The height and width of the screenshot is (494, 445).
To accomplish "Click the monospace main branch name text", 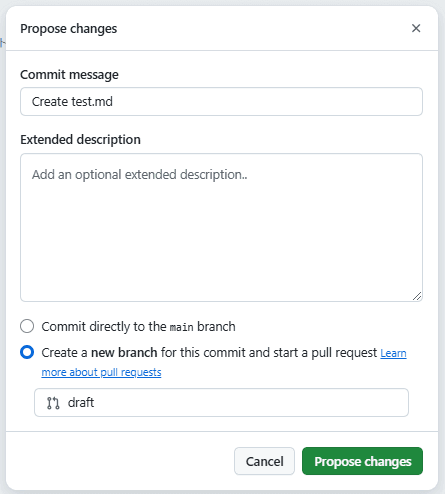I will click(181, 327).
